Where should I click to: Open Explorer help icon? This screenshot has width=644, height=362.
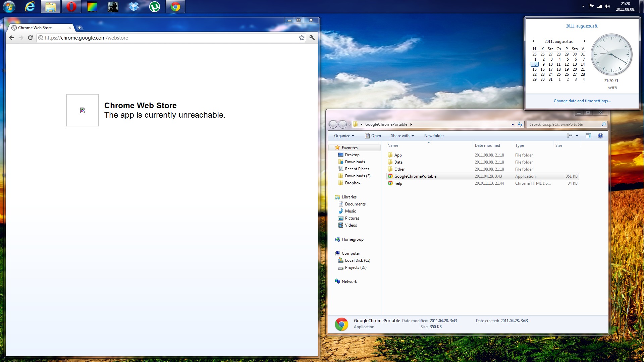[x=600, y=136]
